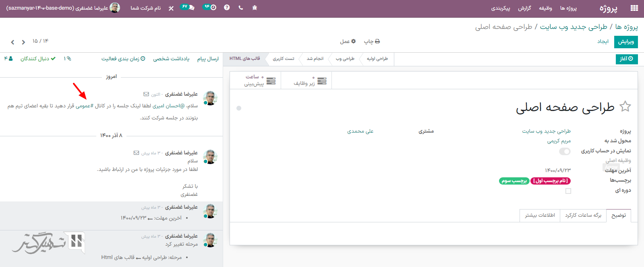Switch to برگه ساعات کارکرد tab
Screen dimensions: 644x267
[x=583, y=215]
